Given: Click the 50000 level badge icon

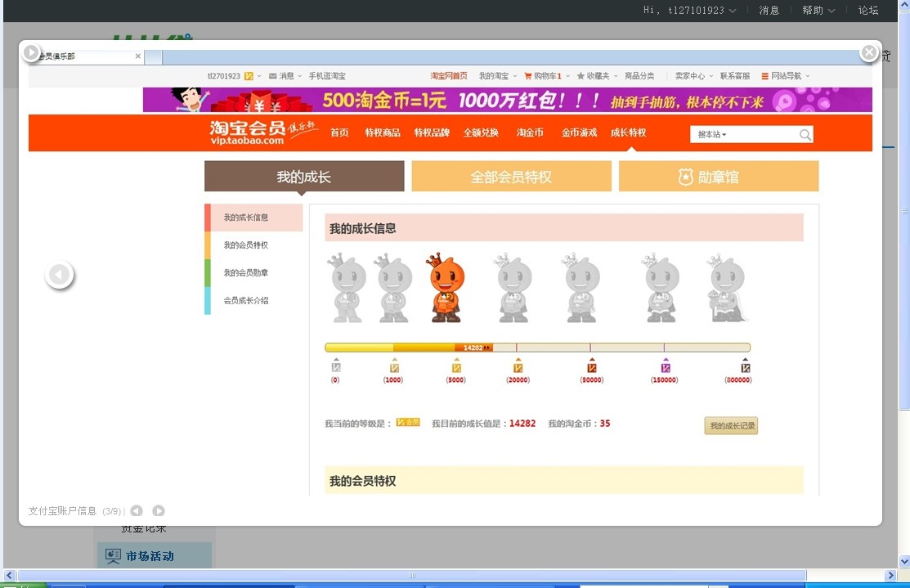Looking at the screenshot, I should (x=591, y=367).
